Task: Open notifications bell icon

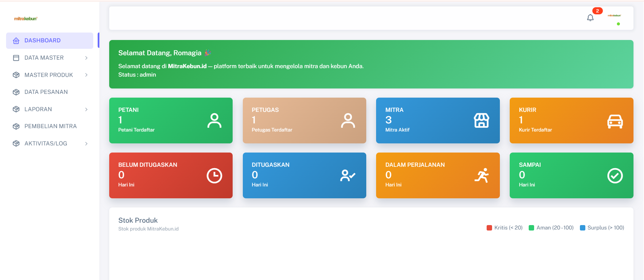Action: click(590, 18)
